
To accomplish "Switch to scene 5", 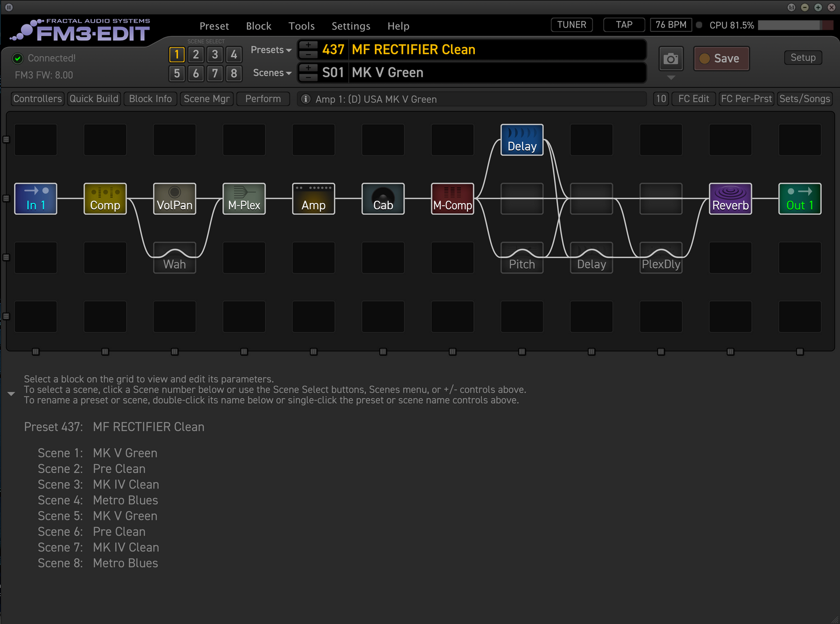I will pyautogui.click(x=177, y=73).
